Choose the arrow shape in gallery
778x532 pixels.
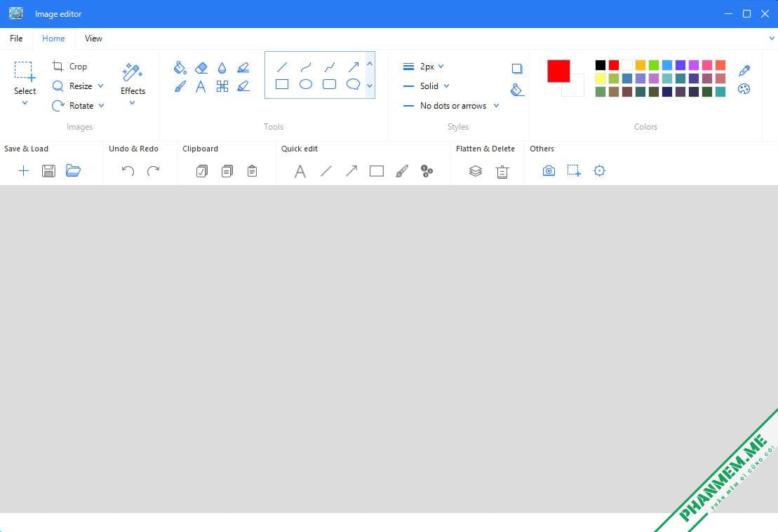tap(354, 67)
